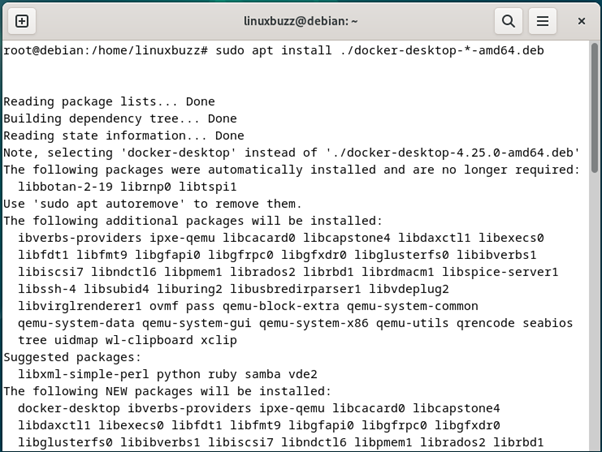
Task: Click 'Building dependency tree... Done' line
Action: (120, 119)
